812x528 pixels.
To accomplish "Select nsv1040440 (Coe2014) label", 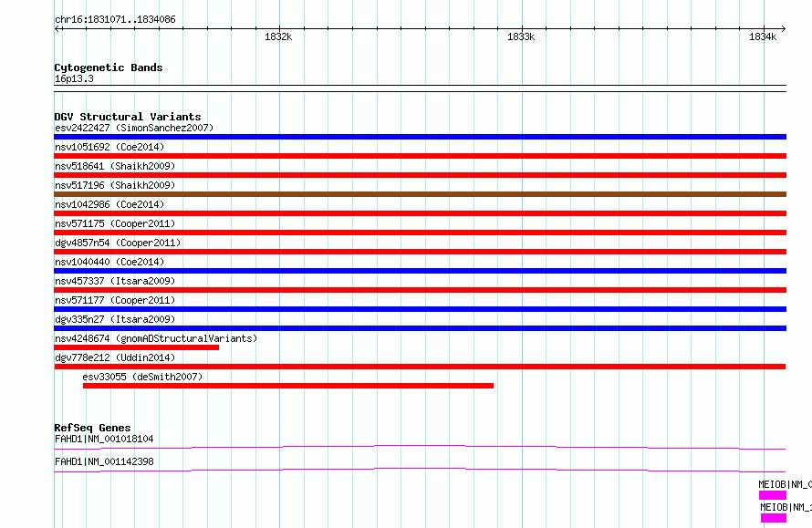I will pos(109,262).
